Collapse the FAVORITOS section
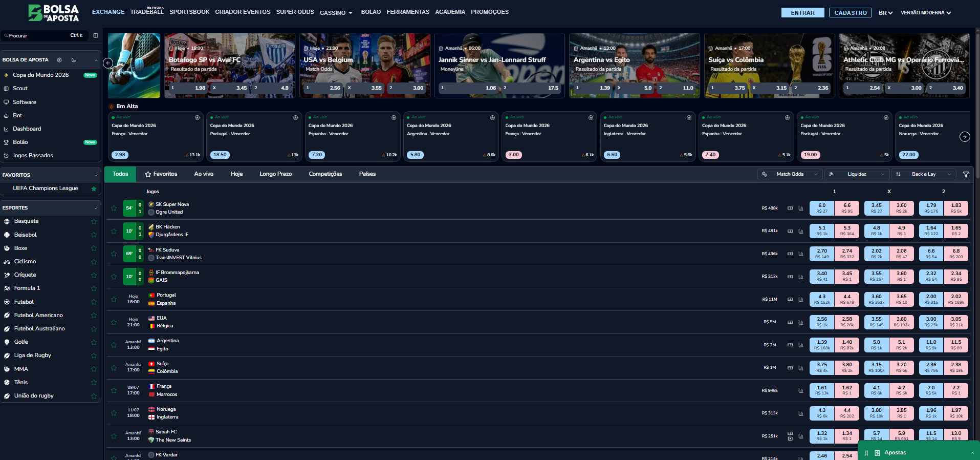Image resolution: width=980 pixels, height=460 pixels. [96, 175]
